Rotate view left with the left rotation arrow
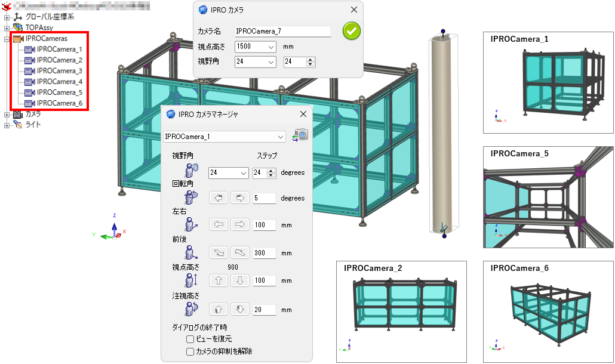The image size is (615, 364). pyautogui.click(x=219, y=198)
